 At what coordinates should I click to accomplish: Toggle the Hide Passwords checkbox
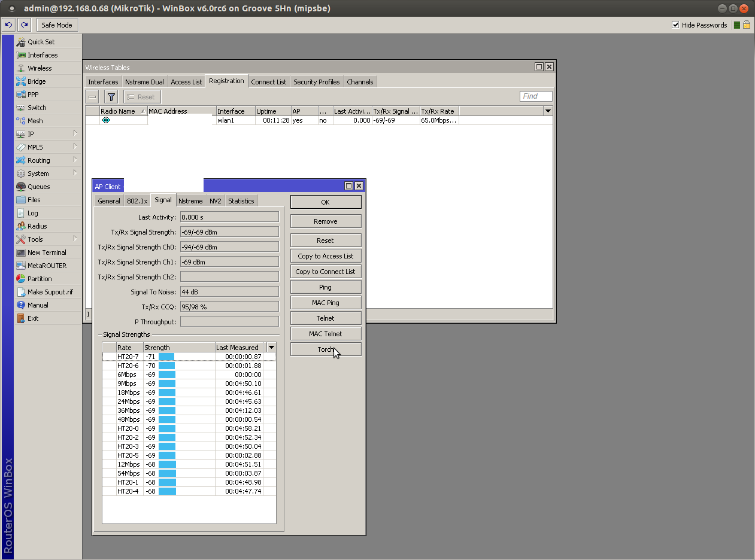(675, 25)
